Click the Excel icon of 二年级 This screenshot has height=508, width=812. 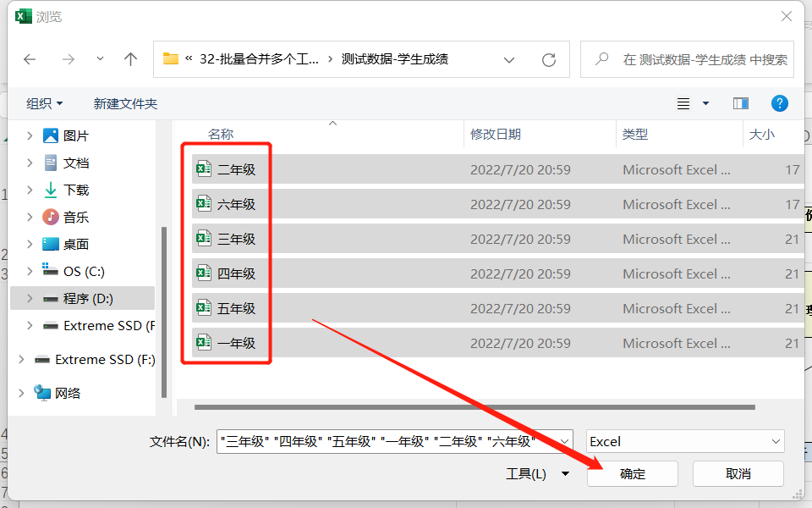click(204, 169)
